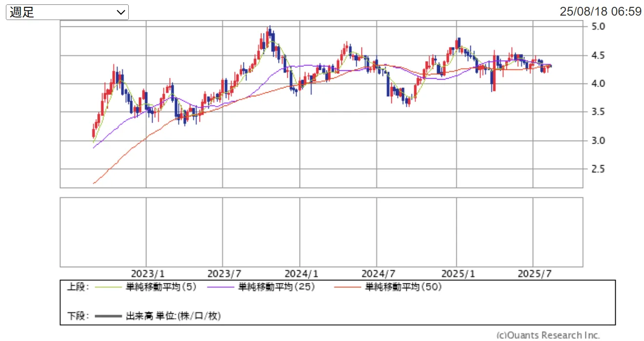Click the 単純移動平均(50) legend entry

pos(403,287)
